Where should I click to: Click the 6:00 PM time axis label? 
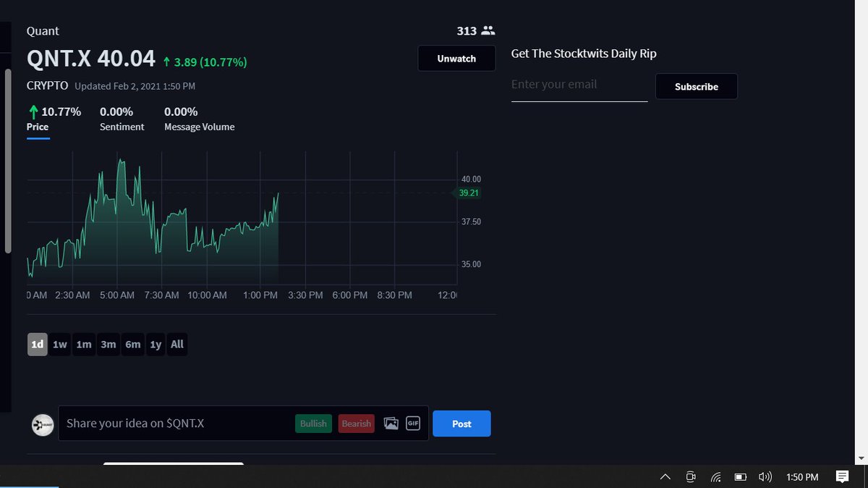[350, 295]
